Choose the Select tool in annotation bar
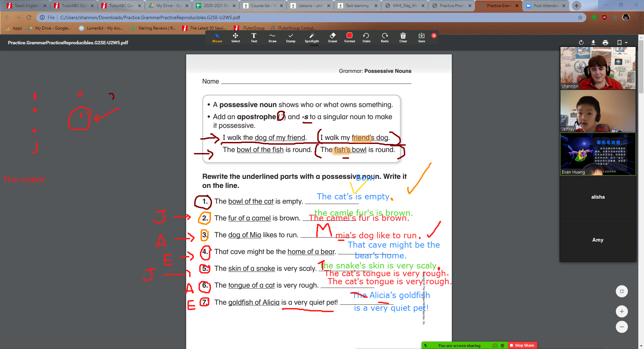The width and height of the screenshot is (644, 349). click(x=235, y=38)
